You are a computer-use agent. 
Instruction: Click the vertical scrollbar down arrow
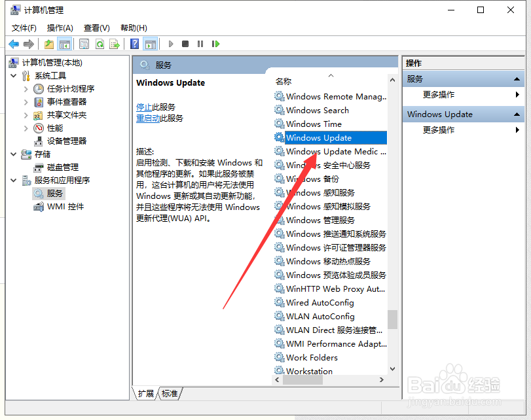(x=392, y=369)
